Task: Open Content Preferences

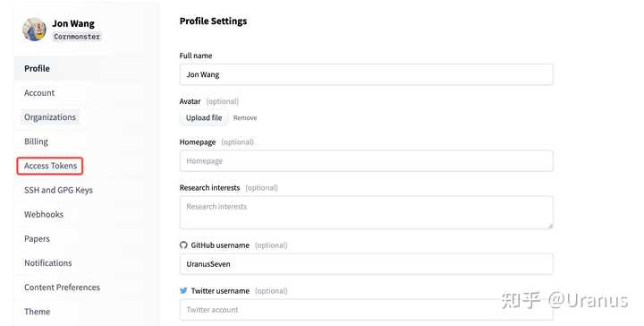Action: [x=62, y=287]
